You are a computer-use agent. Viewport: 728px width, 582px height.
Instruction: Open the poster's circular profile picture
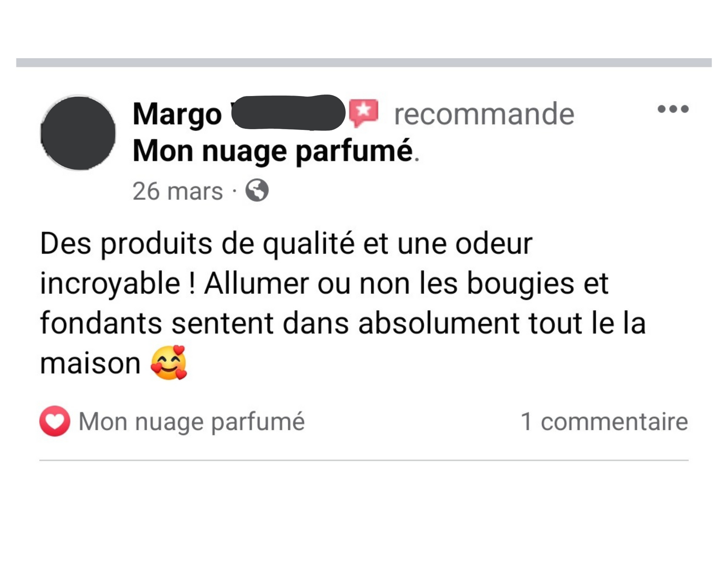click(x=78, y=132)
